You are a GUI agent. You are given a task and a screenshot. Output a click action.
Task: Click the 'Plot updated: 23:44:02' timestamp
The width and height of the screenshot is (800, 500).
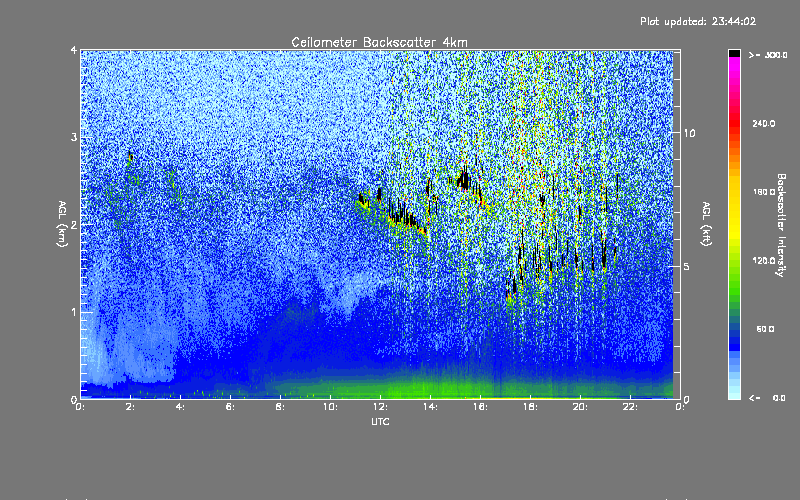pos(698,21)
